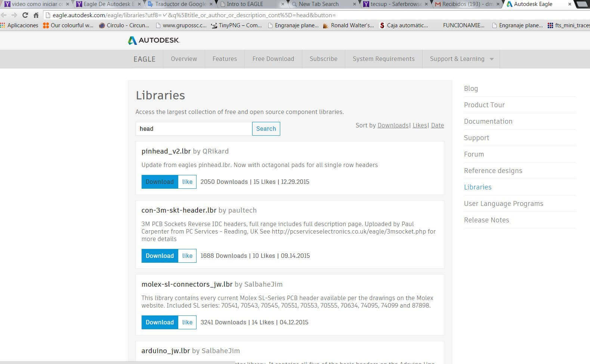Open the Release Notes sidebar link
The width and height of the screenshot is (590, 364).
[486, 220]
